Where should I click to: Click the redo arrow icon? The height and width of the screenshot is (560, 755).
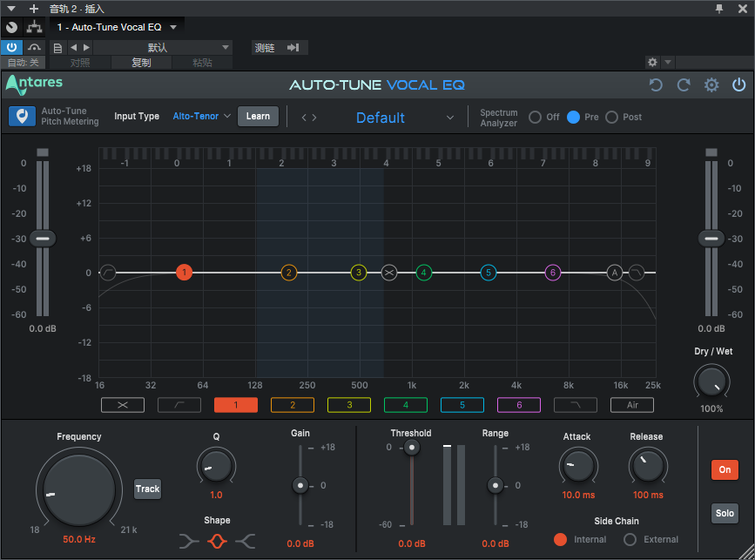point(684,85)
